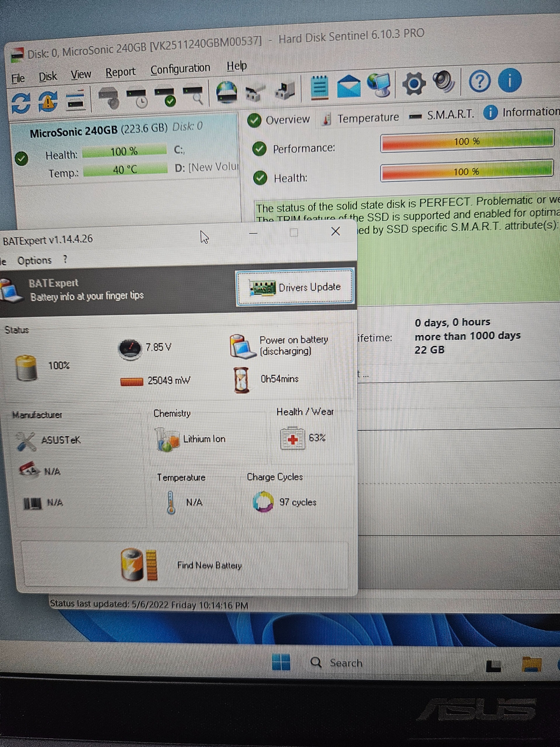This screenshot has height=747, width=560.
Task: Click the refresh icon with the warning triangle
Action: click(x=48, y=102)
